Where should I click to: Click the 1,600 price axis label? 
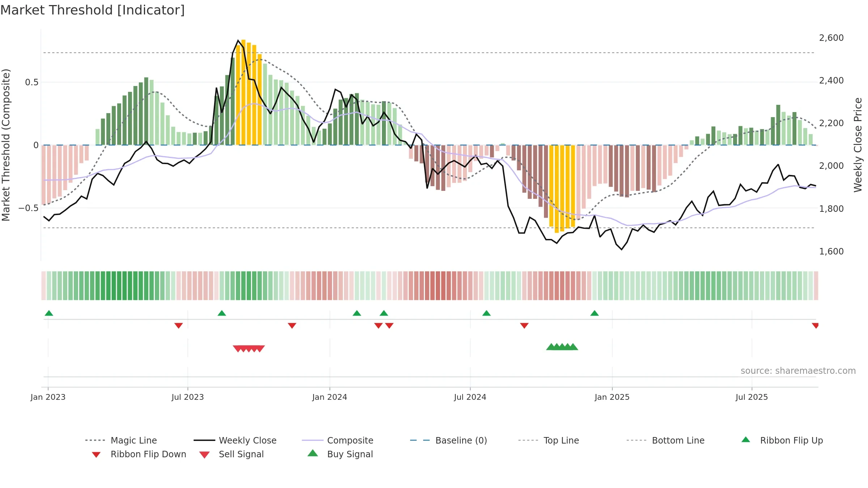pos(831,252)
